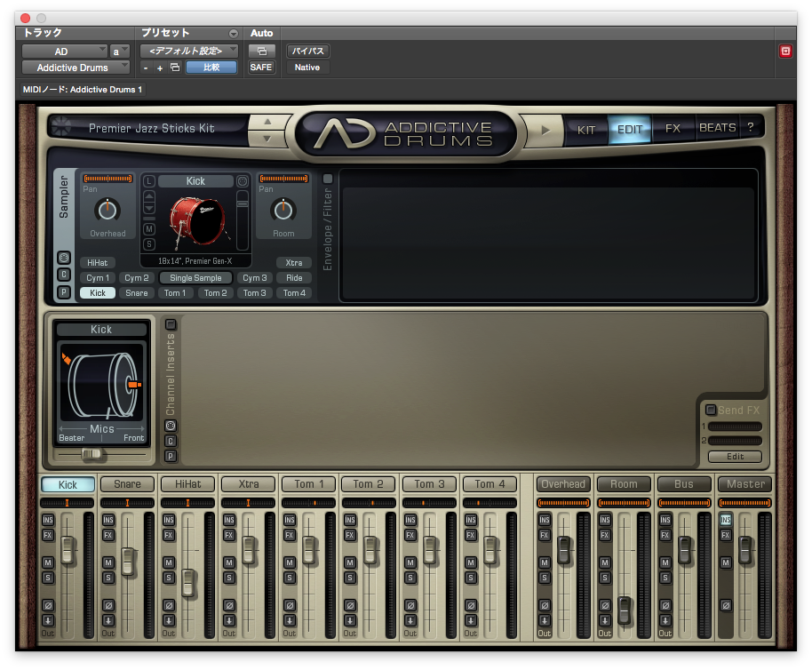This screenshot has height=670, width=812.
Task: Invert phase on the Master channel
Action: [726, 605]
